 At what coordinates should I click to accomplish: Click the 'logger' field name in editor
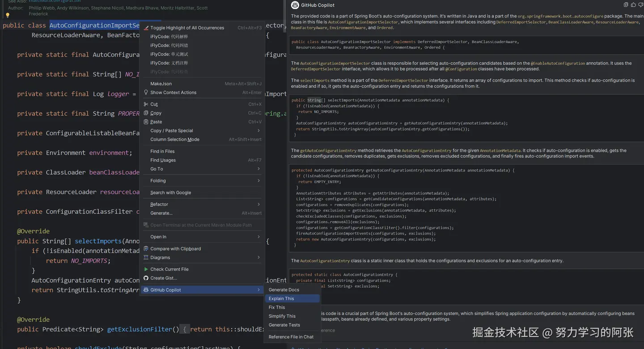(x=118, y=94)
